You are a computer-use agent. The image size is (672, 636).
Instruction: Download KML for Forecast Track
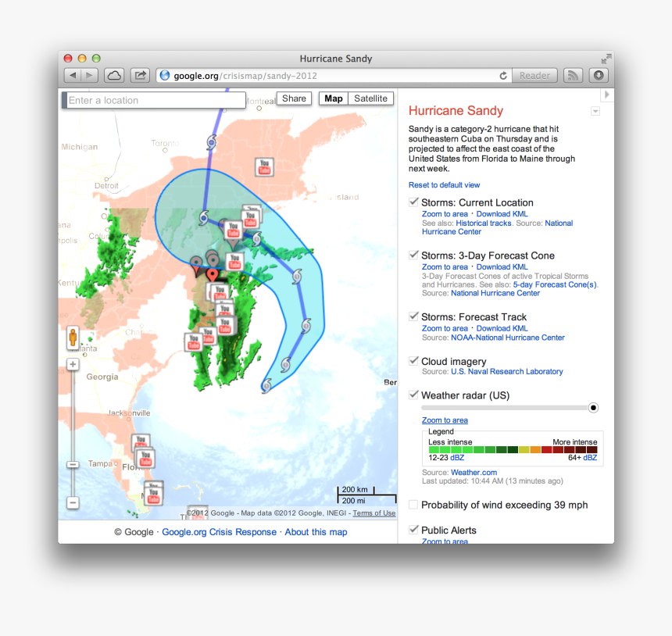[502, 328]
